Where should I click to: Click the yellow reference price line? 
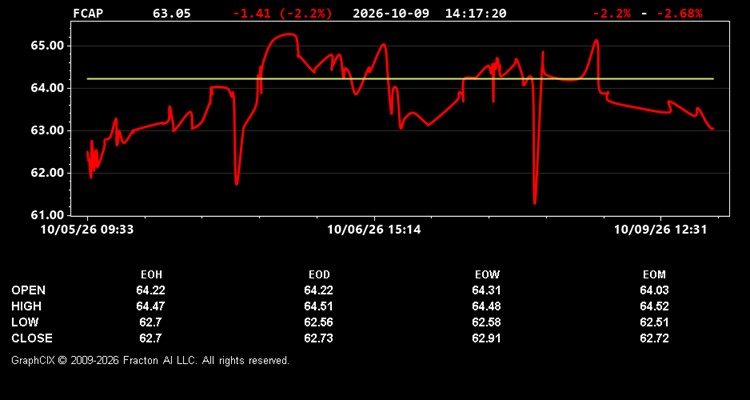coord(400,78)
